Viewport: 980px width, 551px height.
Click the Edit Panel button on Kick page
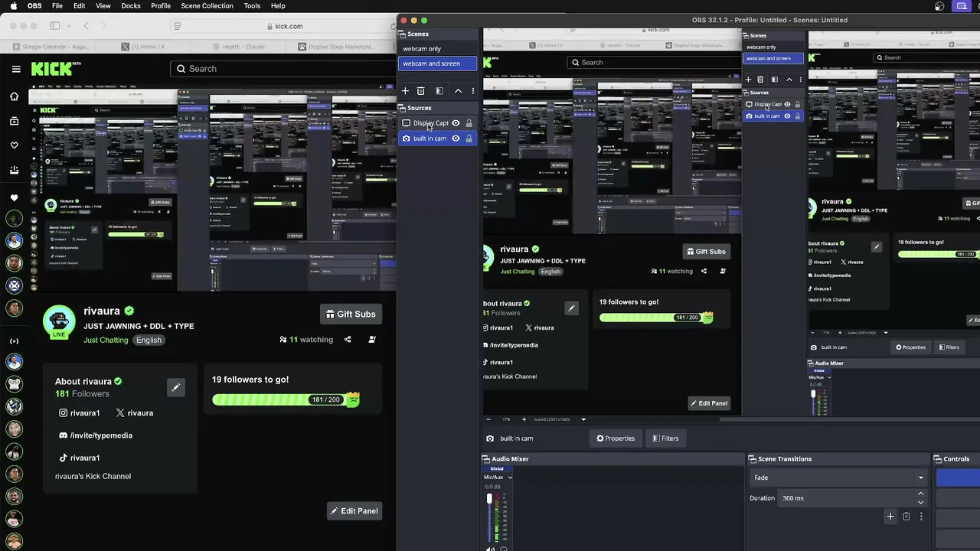[354, 511]
